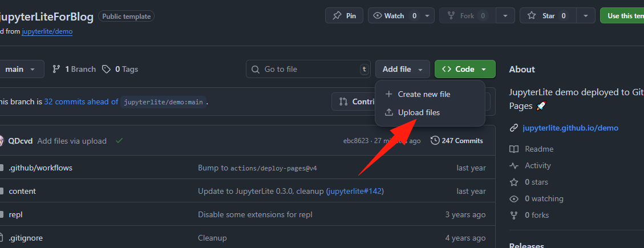Click the magnifier icon in Go to file
644x248 pixels.
coord(256,69)
